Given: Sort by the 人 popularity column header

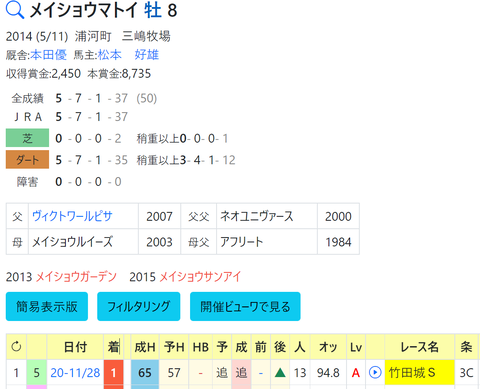Looking at the screenshot, I should click(x=300, y=347).
